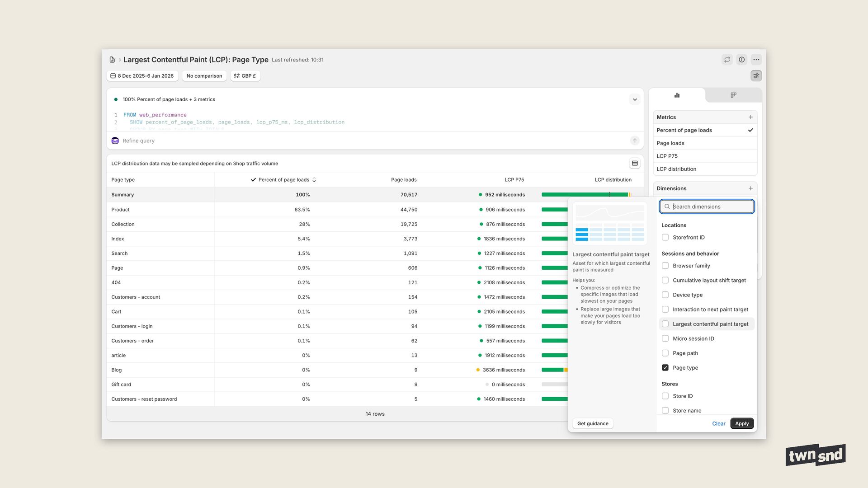Image resolution: width=868 pixels, height=488 pixels.
Task: Switch to the bar chart visualization tab
Action: pos(677,95)
